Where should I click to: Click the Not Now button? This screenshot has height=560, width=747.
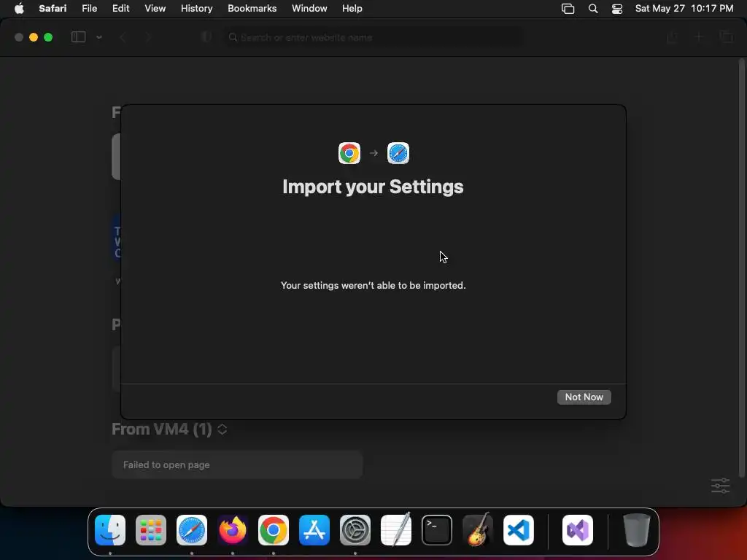point(584,397)
